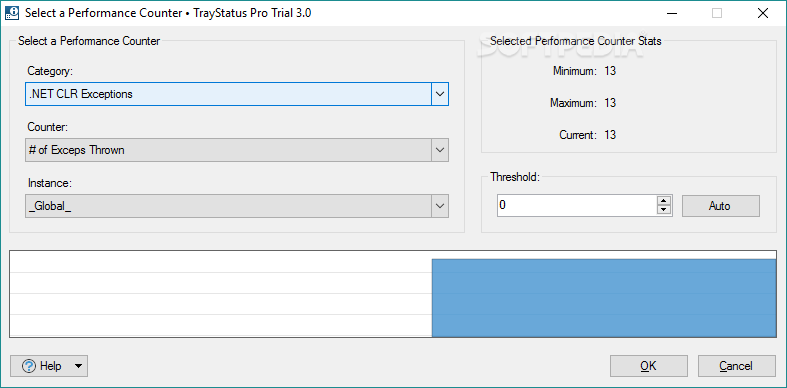Expand the Instance dropdown arrow
Viewport: 787px width, 388px height.
tap(440, 206)
